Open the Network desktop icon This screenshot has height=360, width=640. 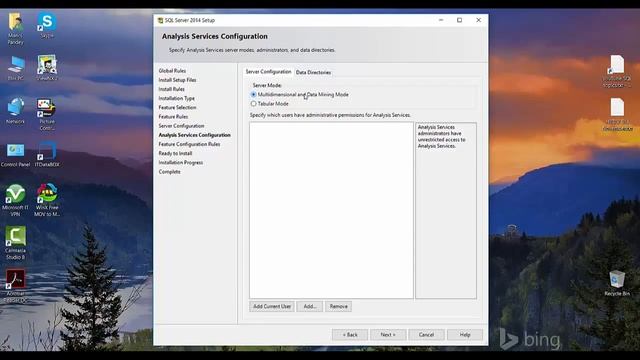coord(16,111)
